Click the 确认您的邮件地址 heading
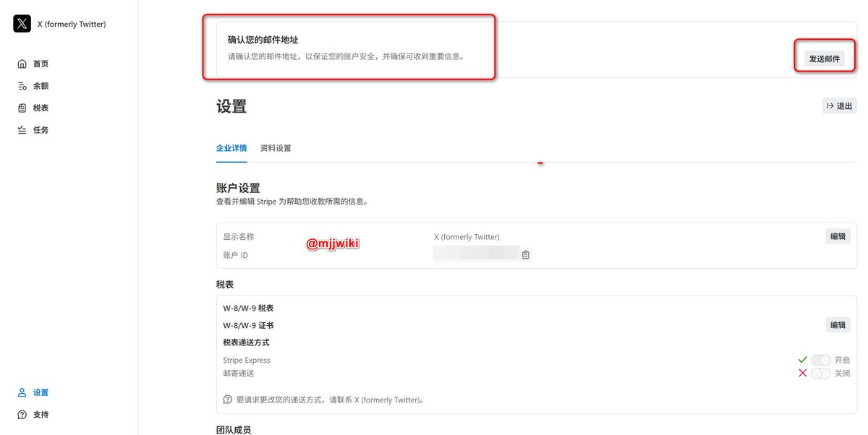 (x=263, y=40)
